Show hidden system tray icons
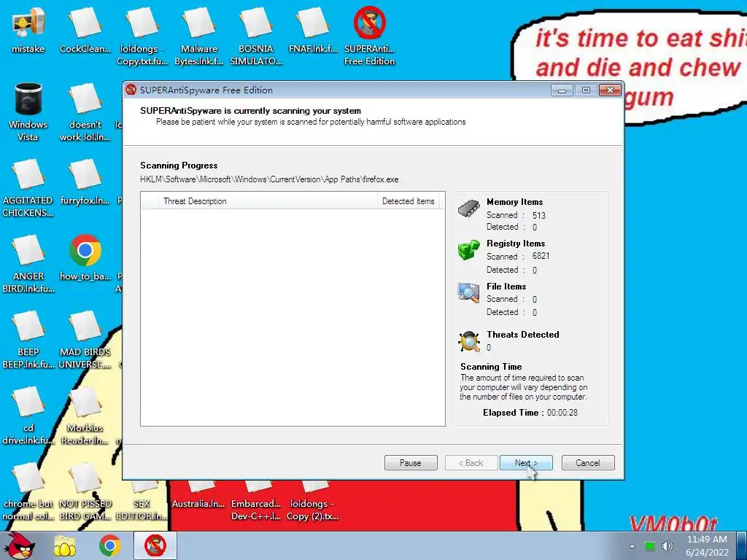The image size is (747, 560). 632,546
